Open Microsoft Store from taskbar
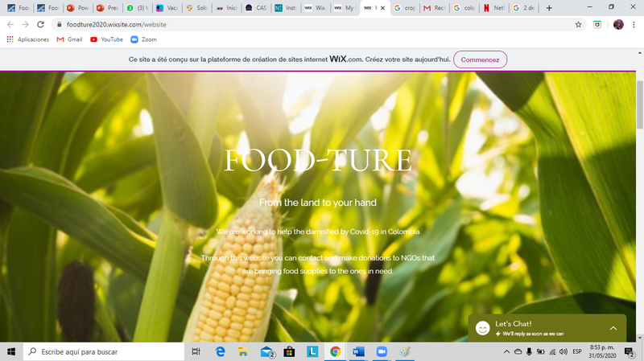The height and width of the screenshot is (361, 644). [289, 351]
